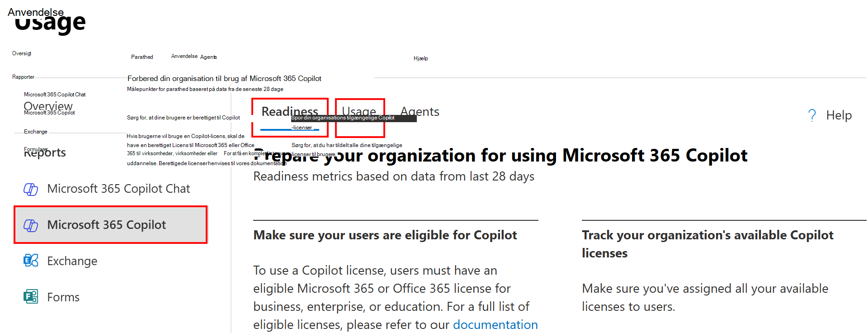Select the large Agents tab
This screenshot has height=333, width=868.
pyautogui.click(x=420, y=112)
